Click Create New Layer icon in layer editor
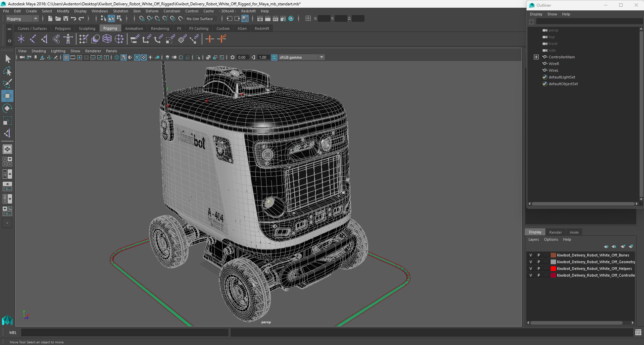644x345 pixels. click(623, 246)
